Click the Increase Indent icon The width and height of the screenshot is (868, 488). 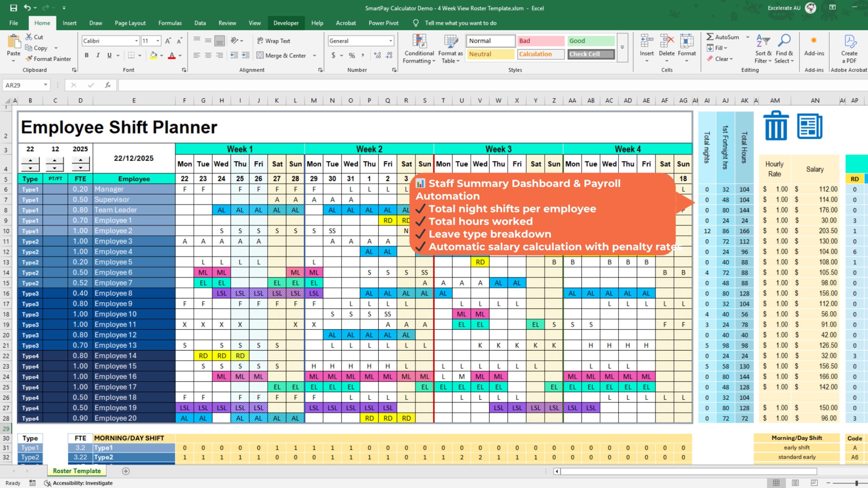(246, 55)
